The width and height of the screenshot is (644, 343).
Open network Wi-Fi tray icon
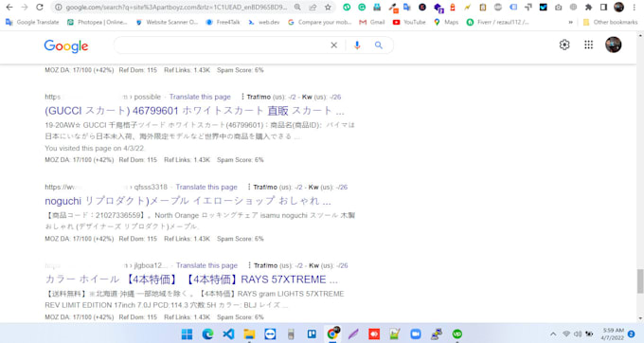click(x=566, y=334)
